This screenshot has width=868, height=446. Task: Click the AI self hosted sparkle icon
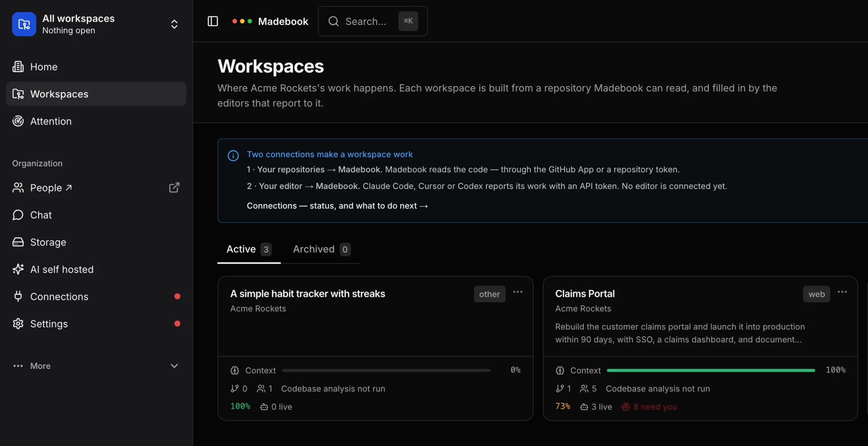pyautogui.click(x=18, y=269)
